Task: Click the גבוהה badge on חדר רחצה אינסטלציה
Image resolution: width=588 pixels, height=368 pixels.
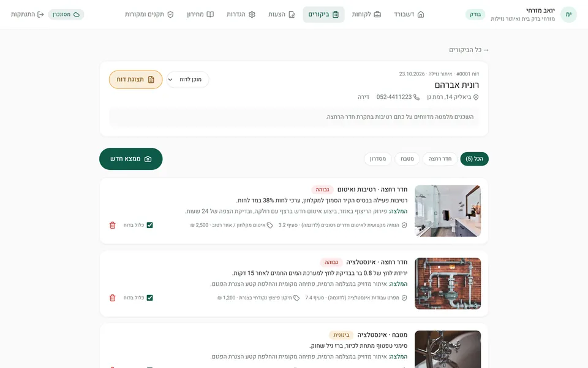Action: pos(331,262)
